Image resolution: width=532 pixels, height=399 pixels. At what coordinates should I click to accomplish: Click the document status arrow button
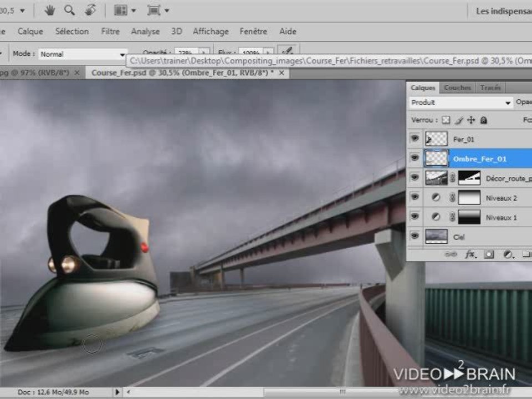[x=117, y=392]
